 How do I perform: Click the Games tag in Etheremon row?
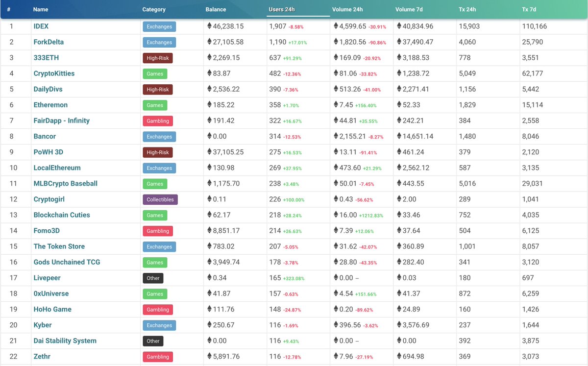click(155, 105)
